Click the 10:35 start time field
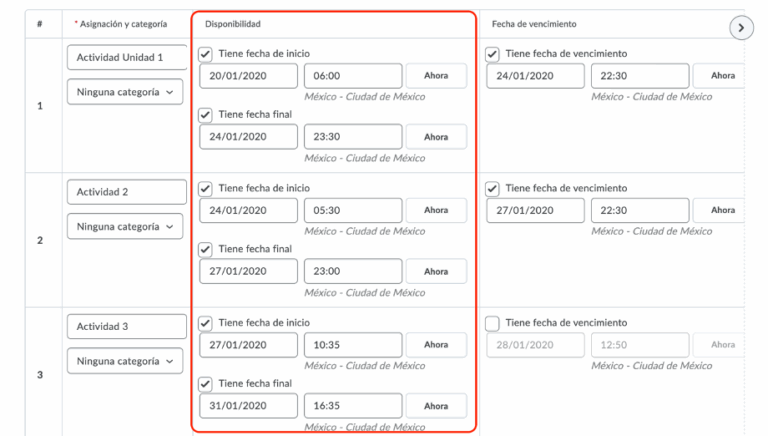 tap(352, 345)
